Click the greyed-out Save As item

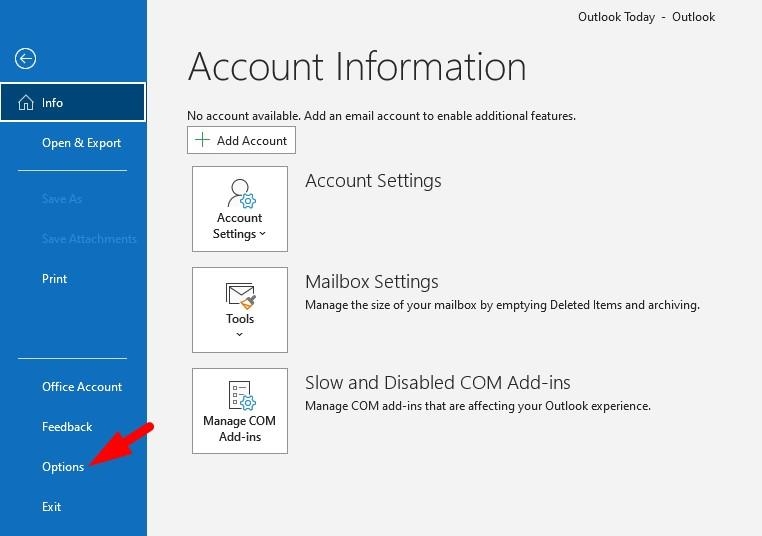[62, 199]
